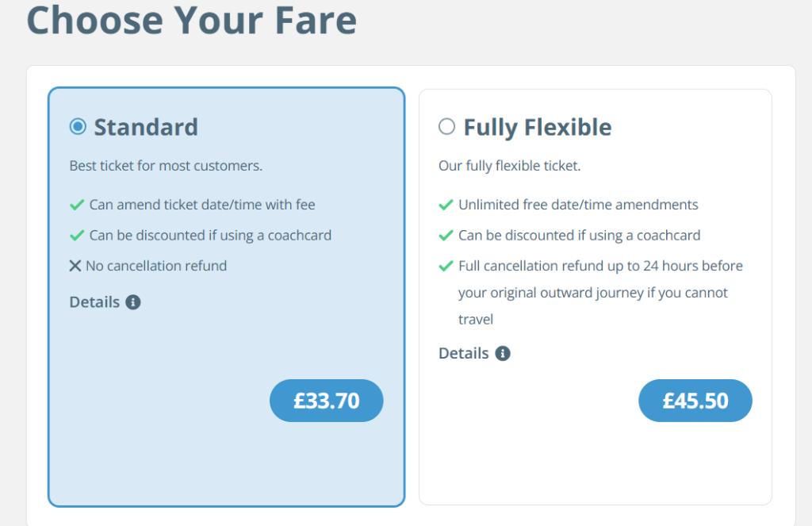
Task: Click the Fully Flexible info icon
Action: coord(503,353)
